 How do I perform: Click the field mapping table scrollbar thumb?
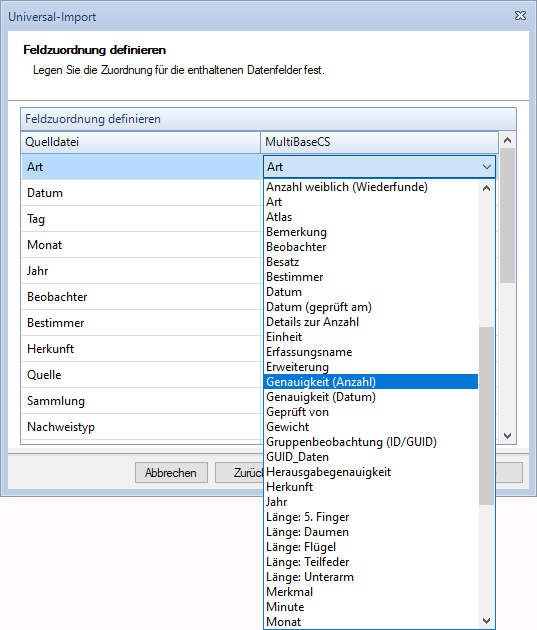[x=507, y=215]
